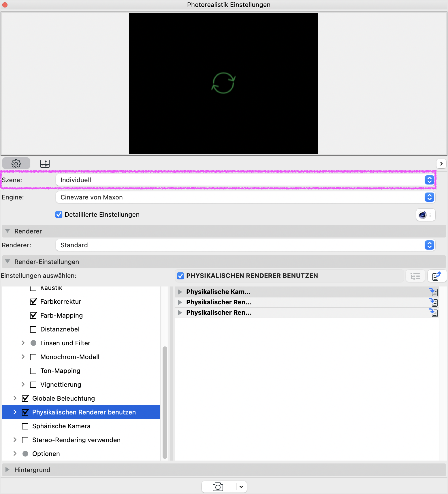
Task: Uncheck the Globale Beleuchtung checkbox
Action: [x=25, y=398]
